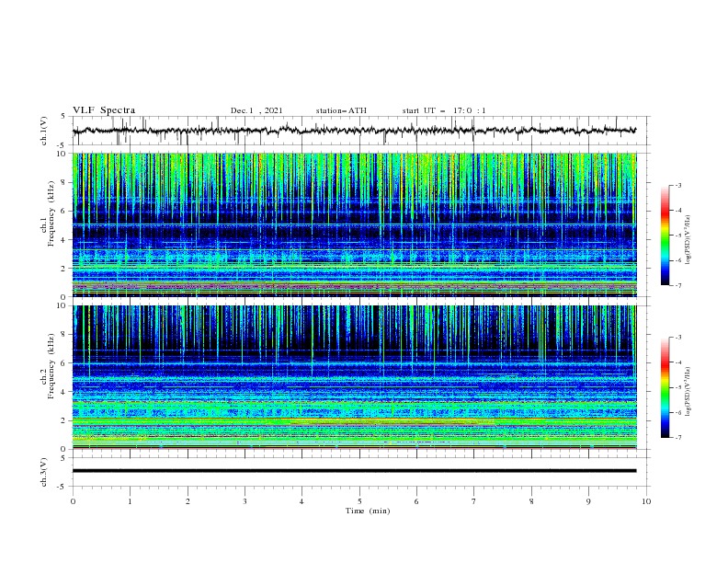Click the "-7" label on ch.2 colorbar
This screenshot has height=563, width=728.
678,437
